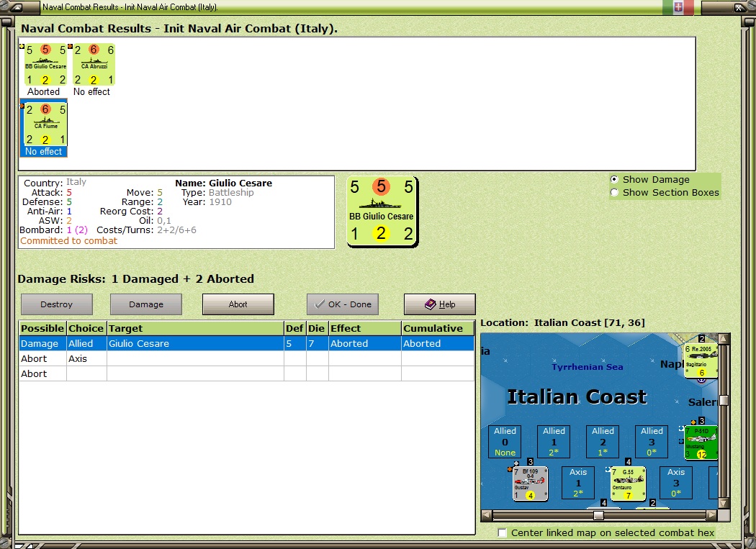Click the map horizontal scrollbar right arrow
756x549 pixels.
711,515
